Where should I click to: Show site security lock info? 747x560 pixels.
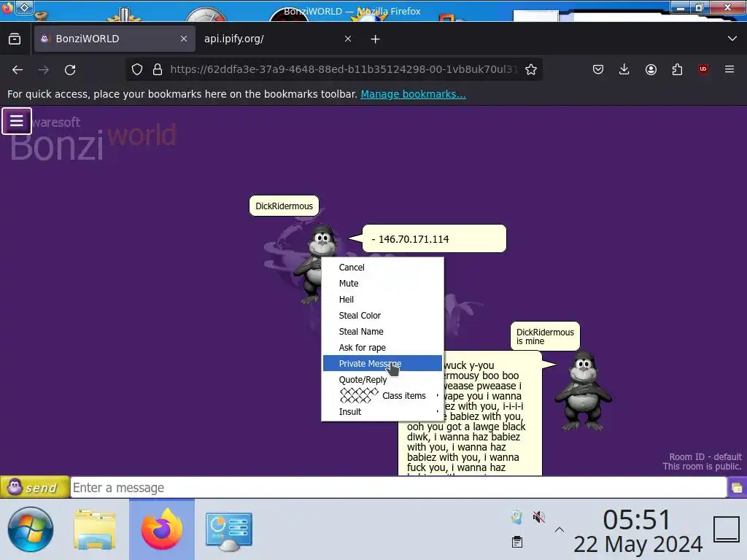pyautogui.click(x=158, y=69)
